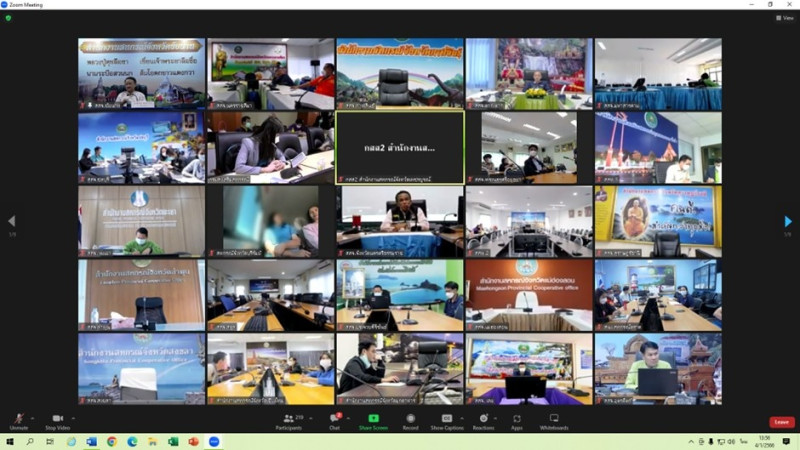The height and width of the screenshot is (450, 800).
Task: Click the green encryption shield icon
Action: (x=8, y=17)
